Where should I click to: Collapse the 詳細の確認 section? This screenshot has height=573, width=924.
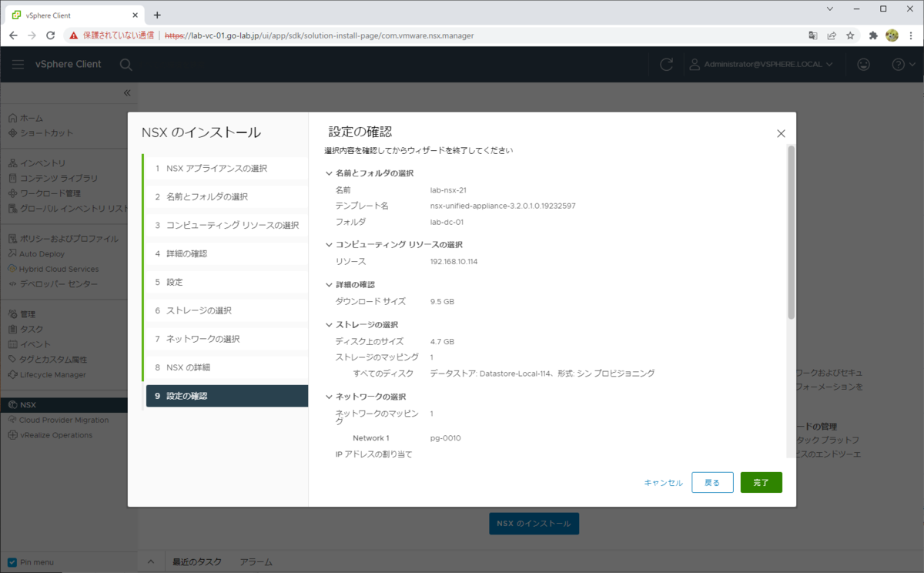click(329, 285)
